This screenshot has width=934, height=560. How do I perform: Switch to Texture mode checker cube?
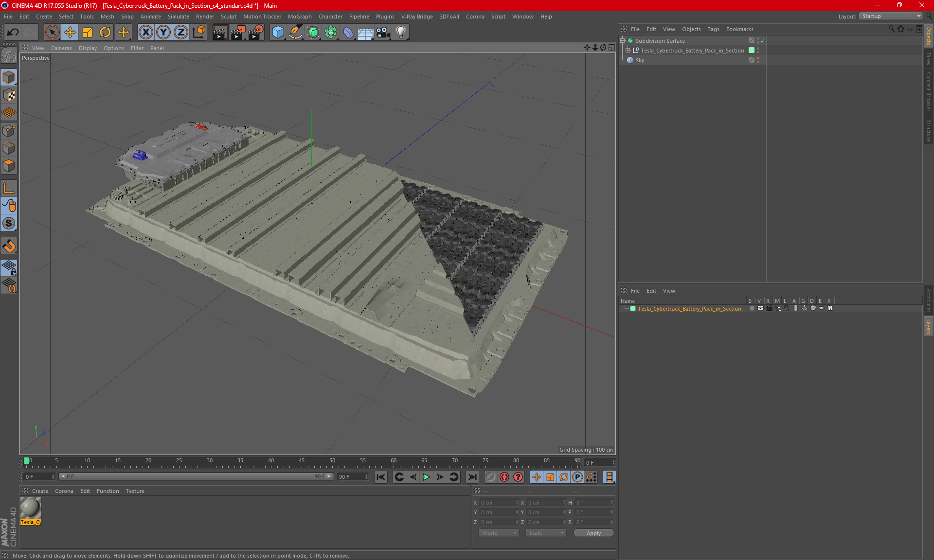[9, 95]
